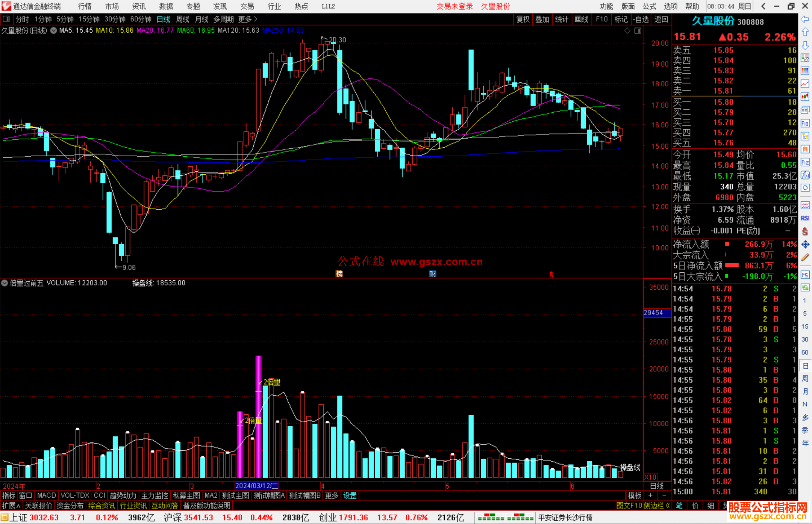The image size is (812, 524).
Task: Toggle the MA indicator dropdown circle
Action: (53, 30)
